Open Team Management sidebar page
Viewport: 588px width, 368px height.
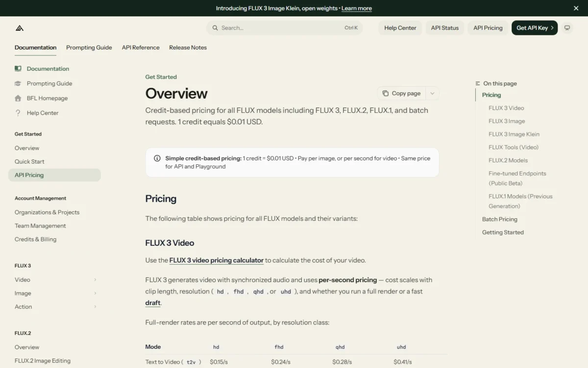(40, 226)
